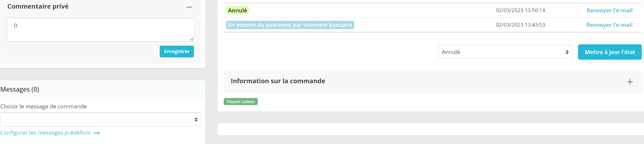Click the Paquet cadeau green tag
The image size is (644, 144).
[x=241, y=101]
